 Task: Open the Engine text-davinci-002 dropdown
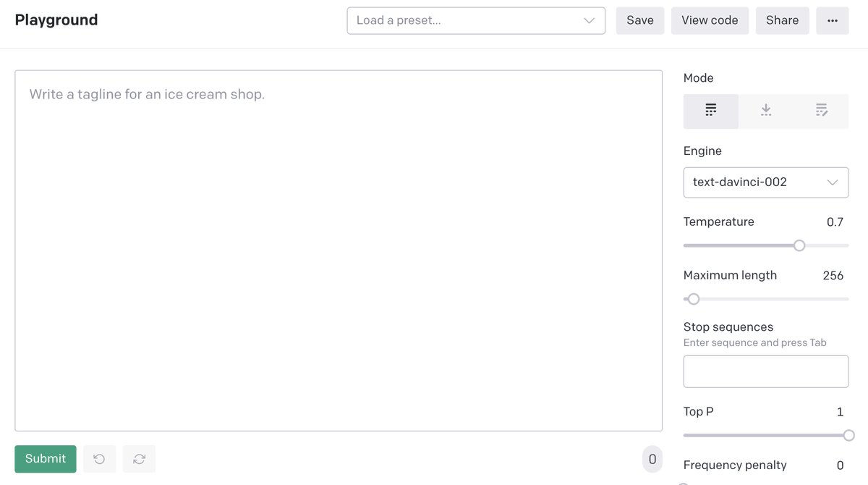click(x=765, y=182)
